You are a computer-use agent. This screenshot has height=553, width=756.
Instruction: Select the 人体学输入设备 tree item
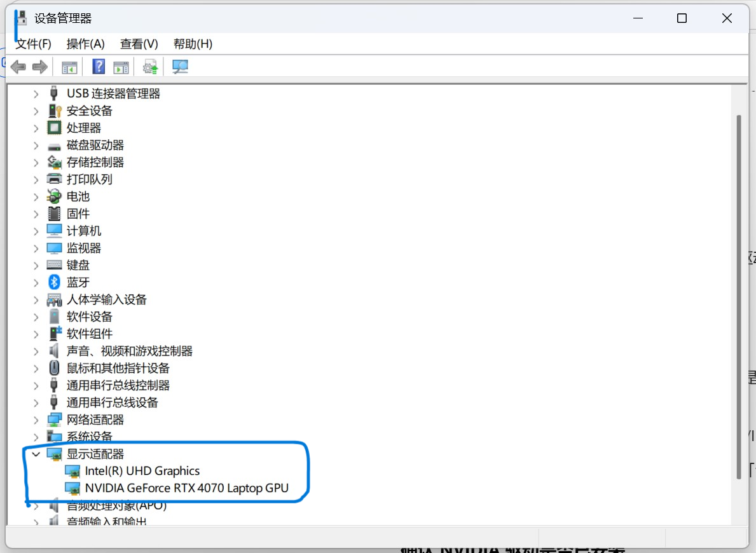point(107,299)
